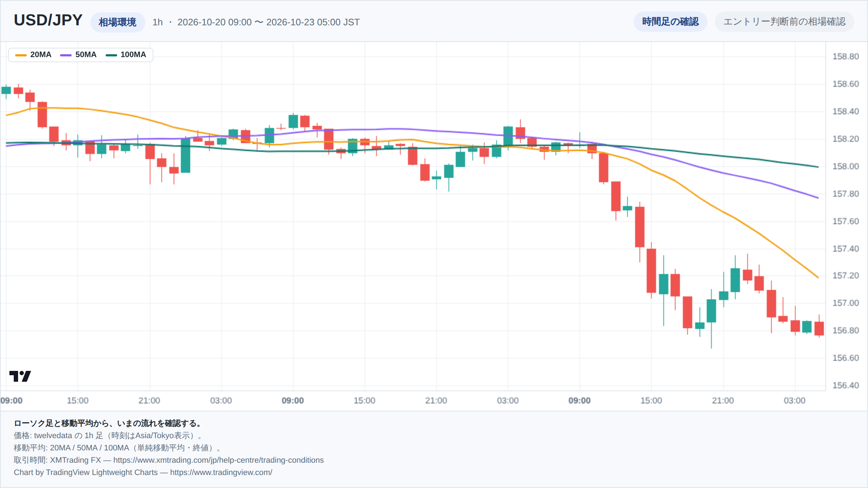Click price label 158.00 on axis

point(846,166)
